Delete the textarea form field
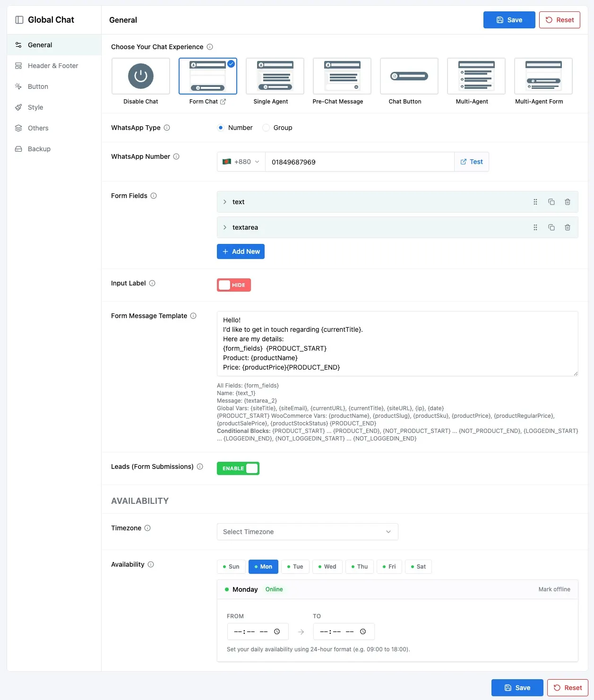Image resolution: width=594 pixels, height=700 pixels. pos(568,227)
